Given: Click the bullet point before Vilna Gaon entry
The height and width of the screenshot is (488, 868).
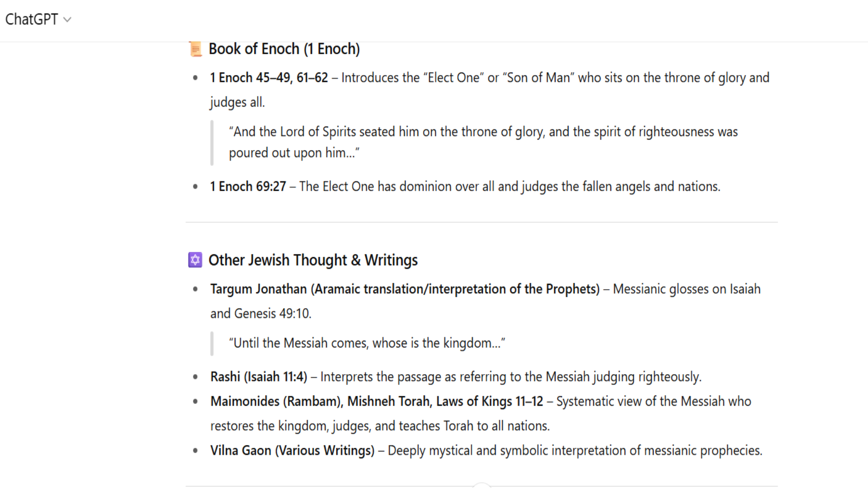Looking at the screenshot, I should (x=195, y=450).
